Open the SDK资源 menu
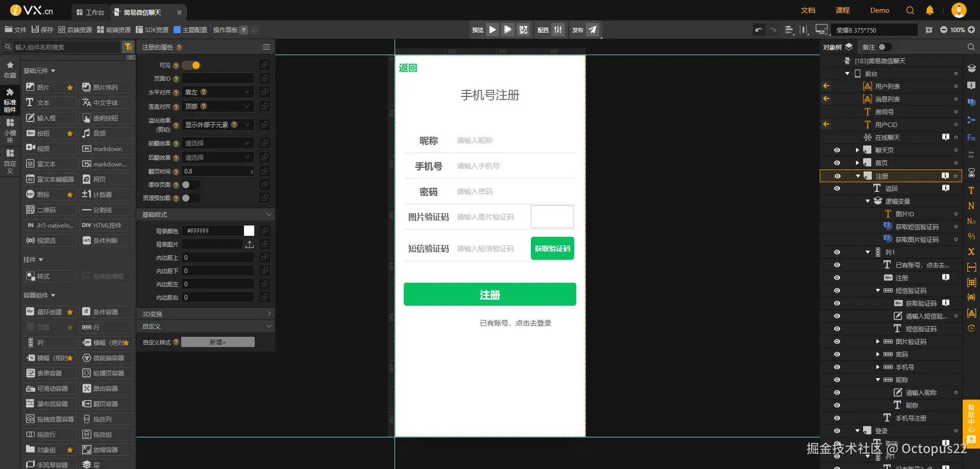Viewport: 980px width, 469px height. [152, 30]
